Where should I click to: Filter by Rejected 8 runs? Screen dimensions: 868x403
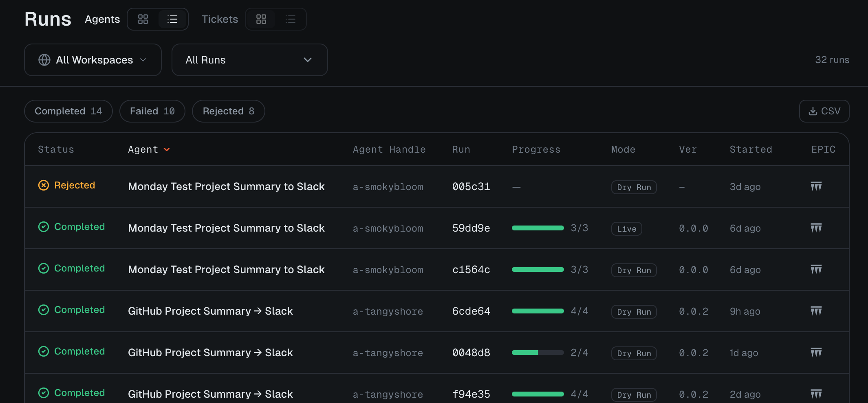point(229,111)
